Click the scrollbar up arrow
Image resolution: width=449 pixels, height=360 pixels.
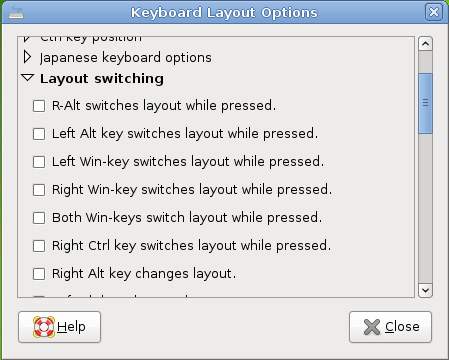(425, 44)
